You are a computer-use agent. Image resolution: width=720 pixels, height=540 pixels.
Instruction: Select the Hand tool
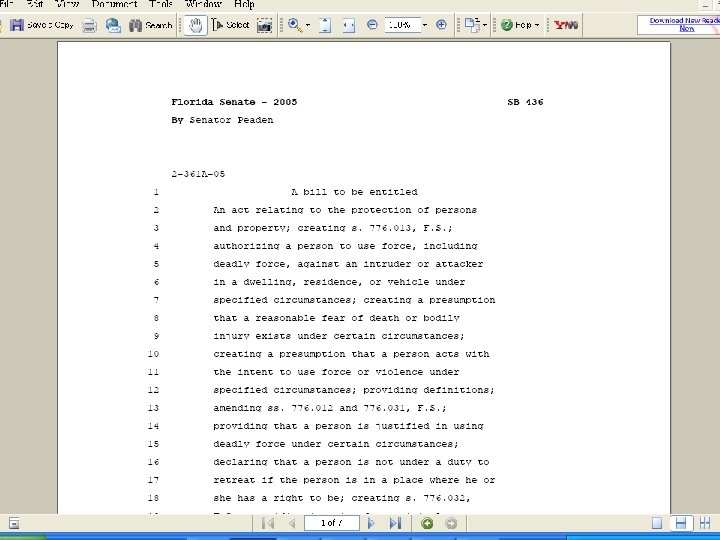(196, 25)
